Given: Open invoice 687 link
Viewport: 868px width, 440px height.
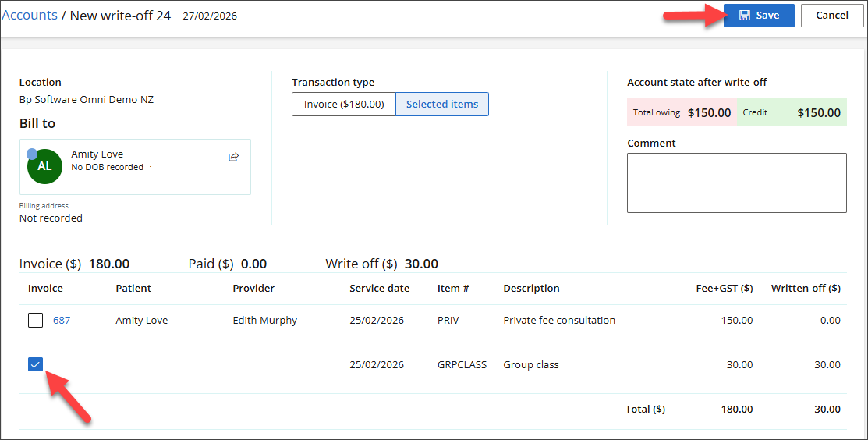Looking at the screenshot, I should point(62,320).
